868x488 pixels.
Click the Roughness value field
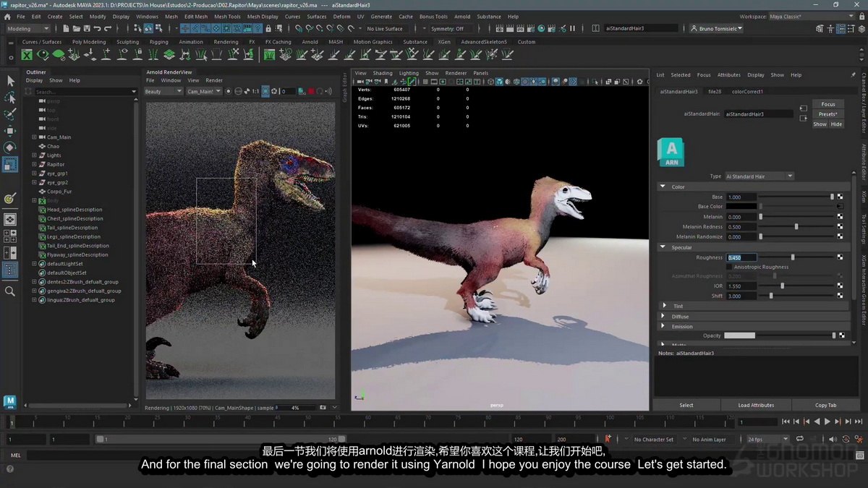point(741,257)
